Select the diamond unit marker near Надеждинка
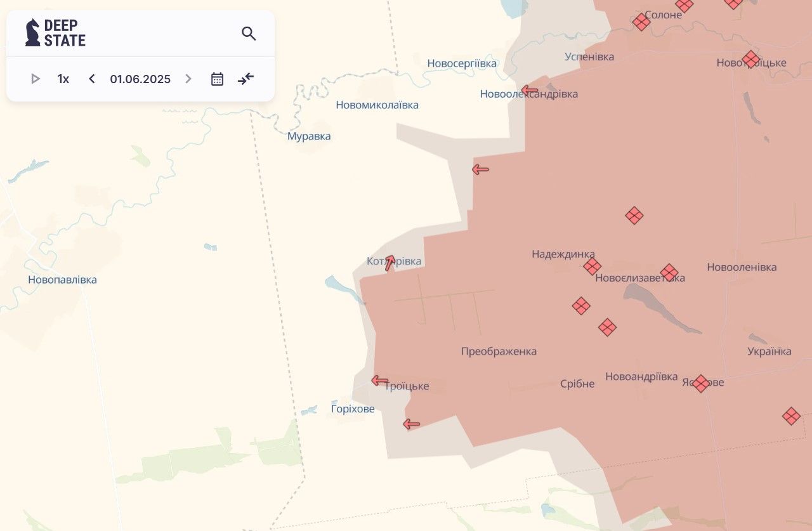Viewport: 812px width, 531px height. (x=592, y=266)
